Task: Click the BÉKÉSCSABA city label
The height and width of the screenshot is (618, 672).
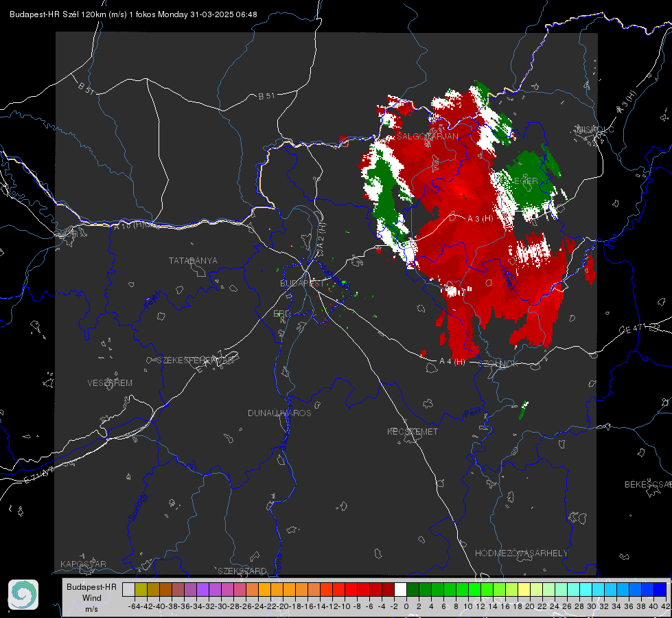Action: (x=648, y=485)
